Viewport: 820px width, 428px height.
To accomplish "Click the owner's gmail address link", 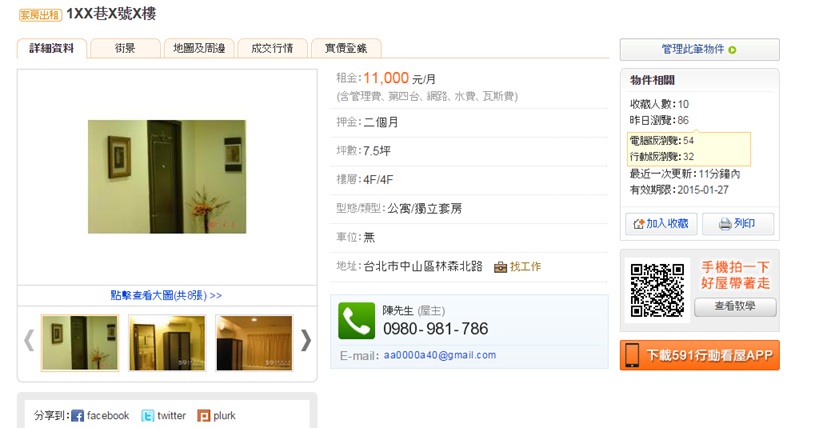I will [440, 355].
